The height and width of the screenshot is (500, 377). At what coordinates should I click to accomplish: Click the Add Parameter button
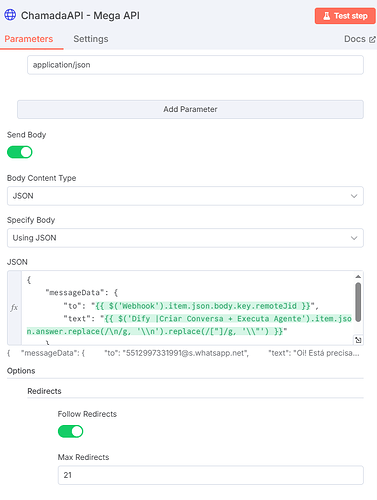[x=190, y=109]
